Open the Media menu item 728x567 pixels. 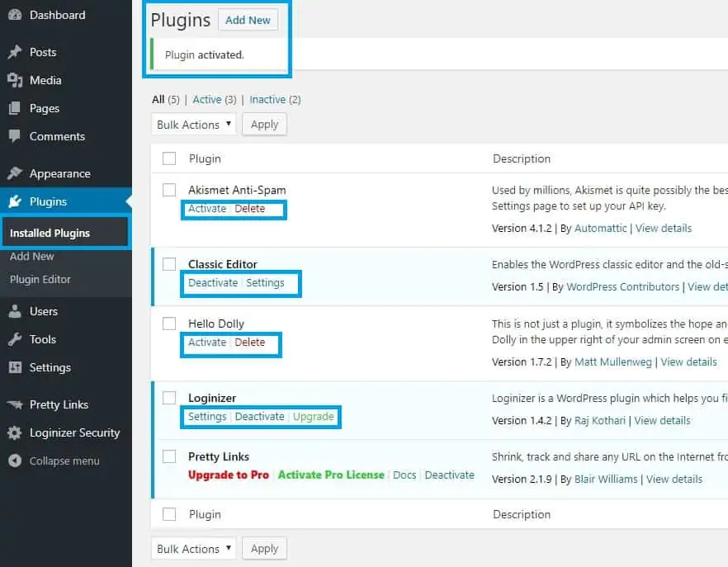45,80
